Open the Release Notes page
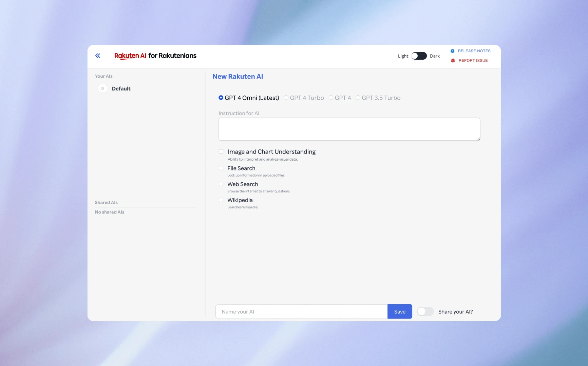 tap(474, 51)
